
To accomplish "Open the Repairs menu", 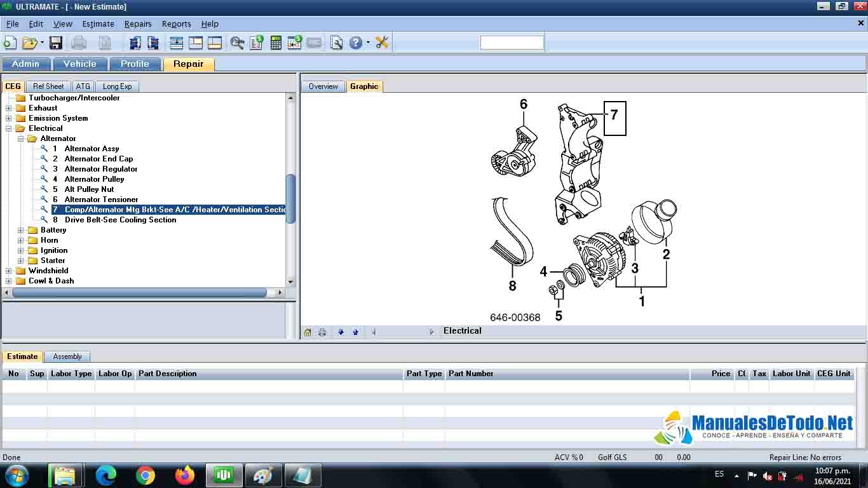I will click(x=138, y=24).
